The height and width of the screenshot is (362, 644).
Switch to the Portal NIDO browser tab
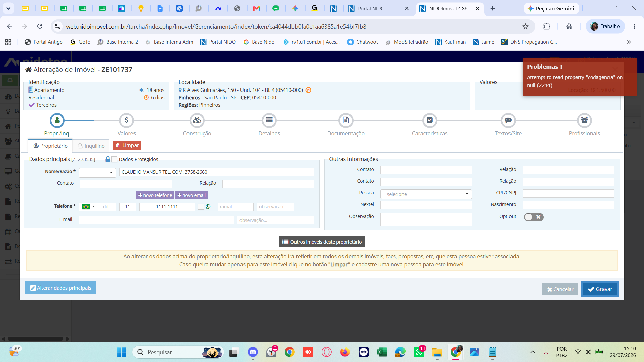point(378,8)
